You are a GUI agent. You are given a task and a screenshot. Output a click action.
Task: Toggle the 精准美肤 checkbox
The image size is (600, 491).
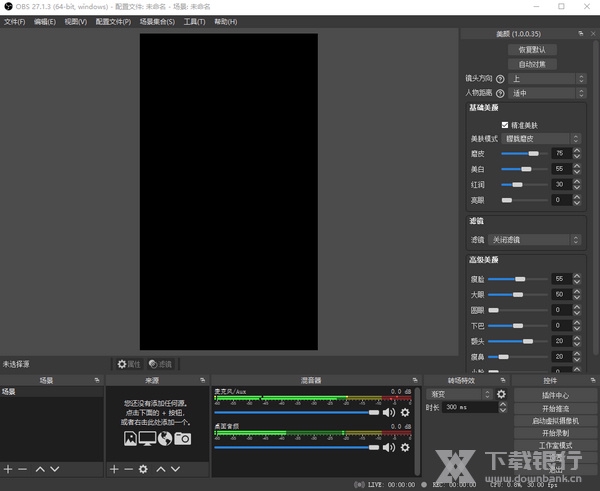[x=505, y=124]
